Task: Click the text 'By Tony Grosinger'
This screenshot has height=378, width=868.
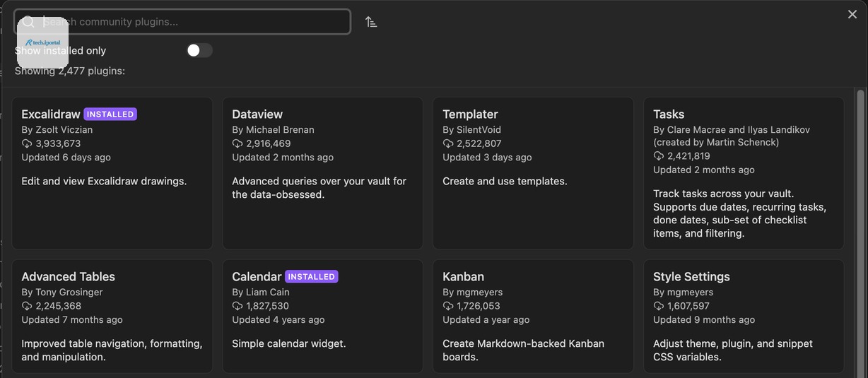Action: pos(62,293)
